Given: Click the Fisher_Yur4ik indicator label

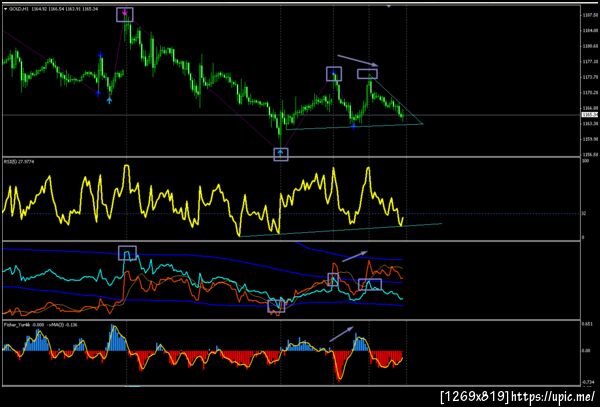Looking at the screenshot, I should (18, 325).
